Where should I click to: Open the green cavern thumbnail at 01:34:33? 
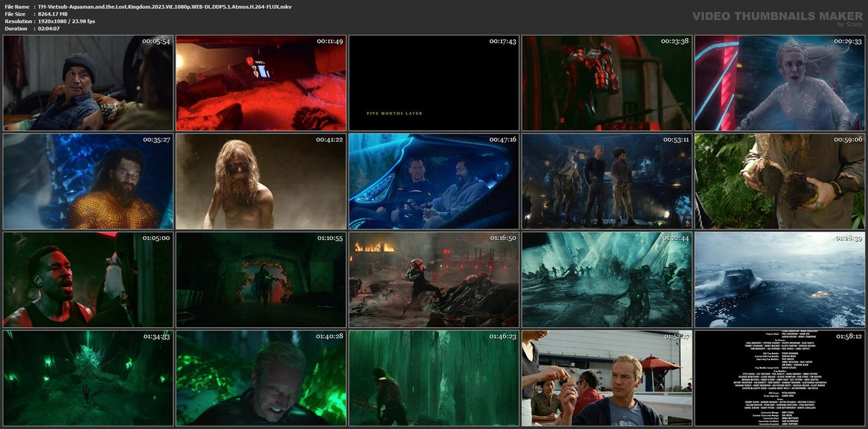pos(88,378)
